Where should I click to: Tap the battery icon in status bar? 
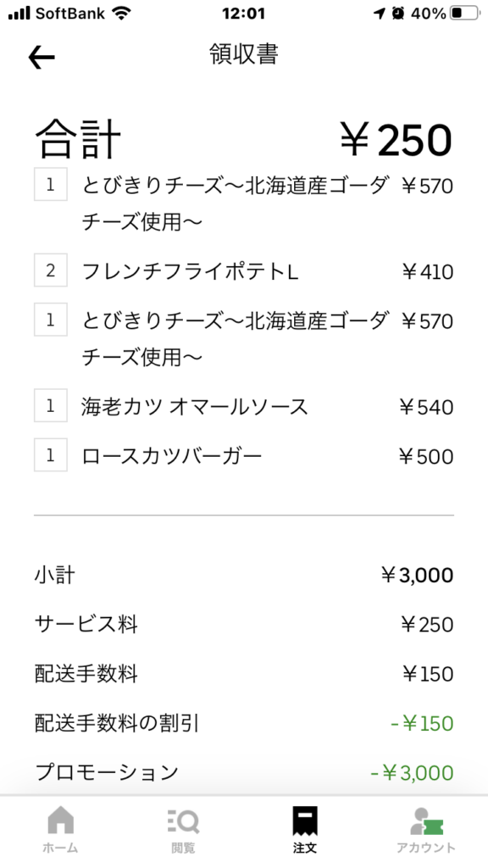[464, 14]
